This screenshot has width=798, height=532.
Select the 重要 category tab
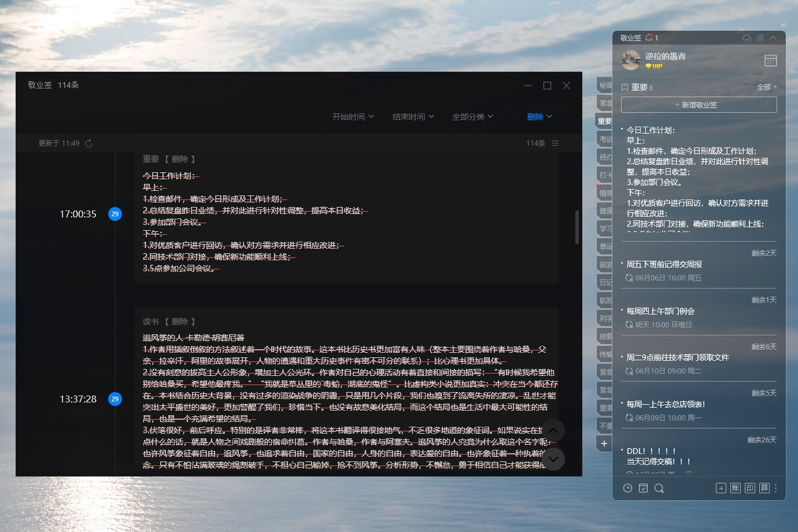pos(604,121)
